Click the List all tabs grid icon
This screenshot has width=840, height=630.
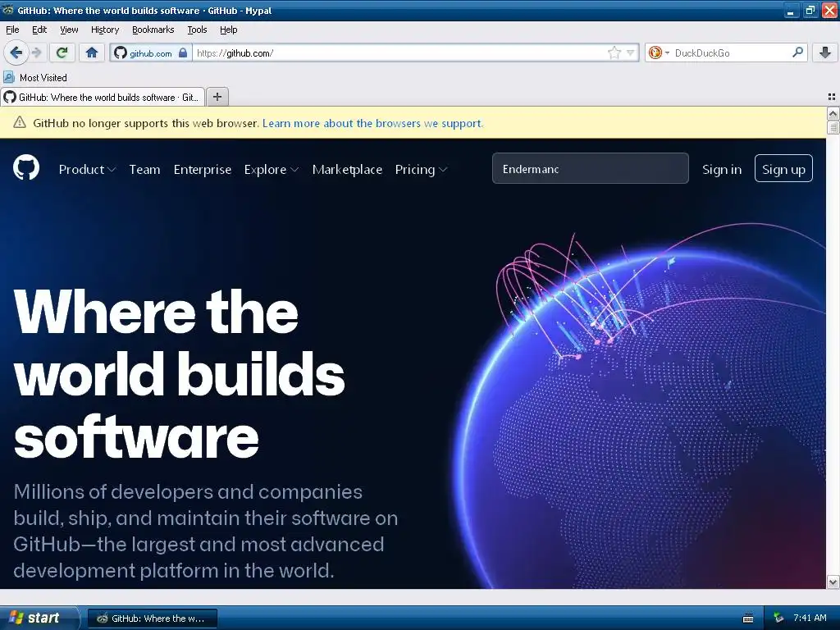(832, 97)
